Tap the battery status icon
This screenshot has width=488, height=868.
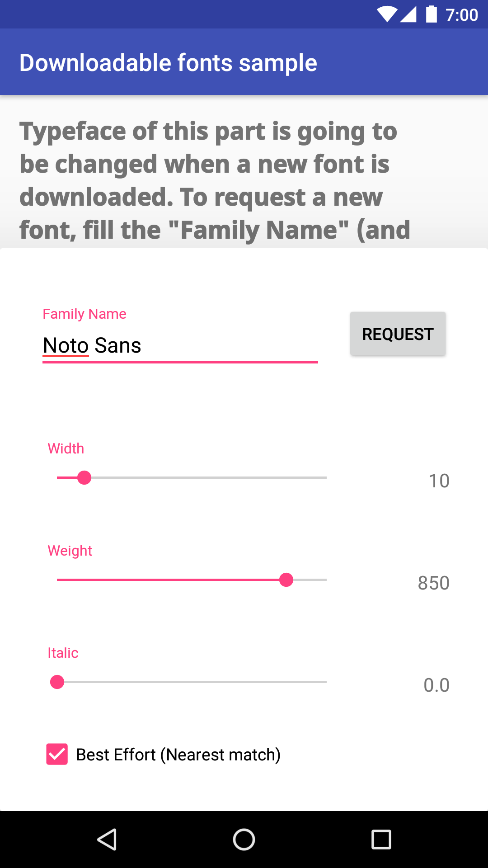point(432,14)
